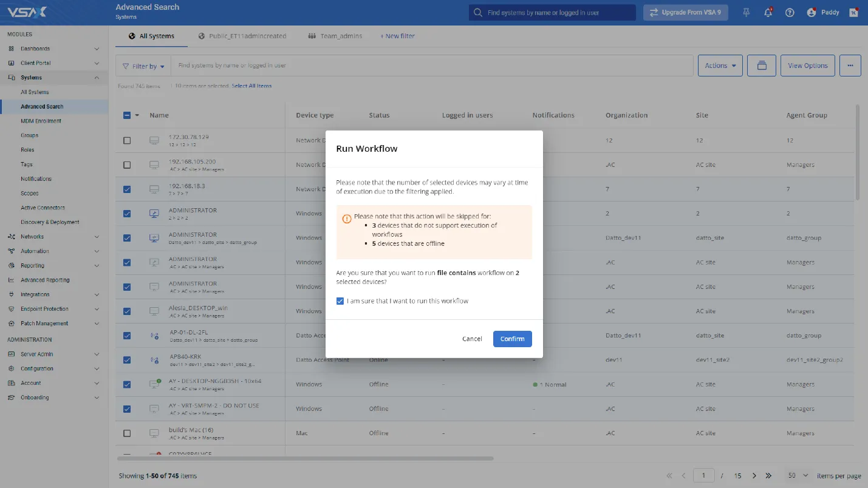The width and height of the screenshot is (868, 488).
Task: Check the build's Mac (16) row checkbox
Action: click(127, 433)
